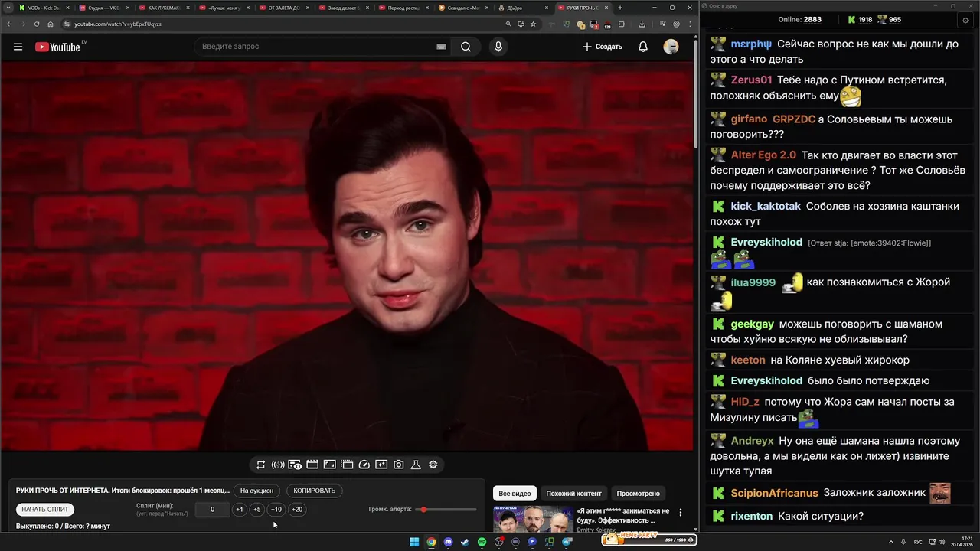
Task: Switch to the Дыра browser tab
Action: [523, 8]
